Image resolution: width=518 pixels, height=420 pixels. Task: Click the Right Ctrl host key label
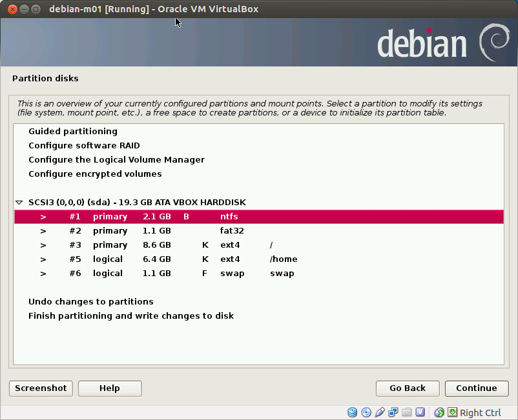(x=481, y=413)
